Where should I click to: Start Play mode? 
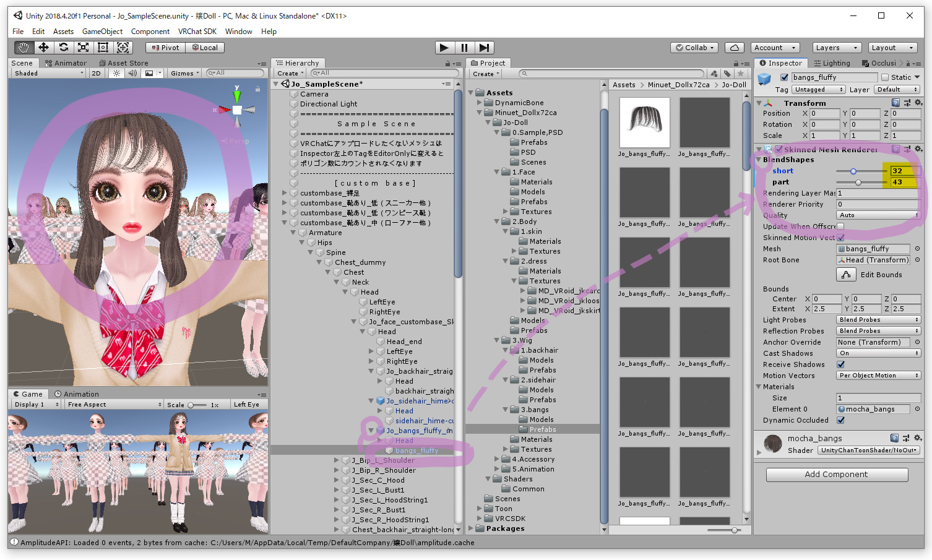click(x=444, y=48)
